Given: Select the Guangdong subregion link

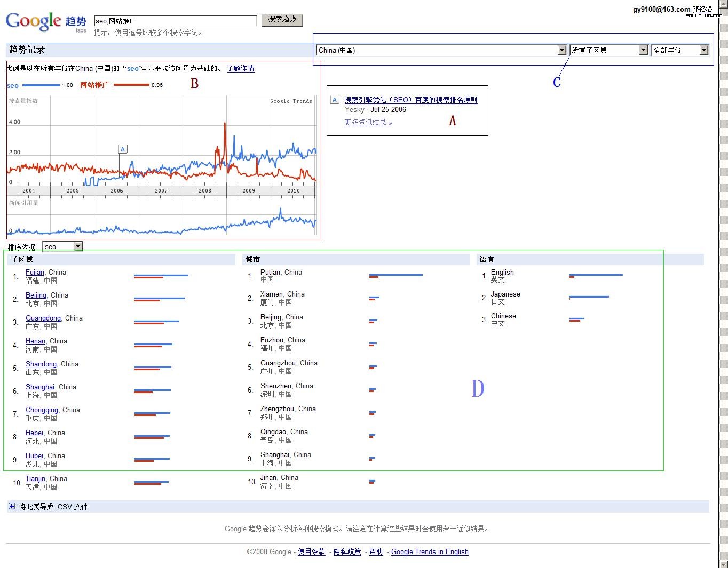Looking at the screenshot, I should (x=43, y=318).
